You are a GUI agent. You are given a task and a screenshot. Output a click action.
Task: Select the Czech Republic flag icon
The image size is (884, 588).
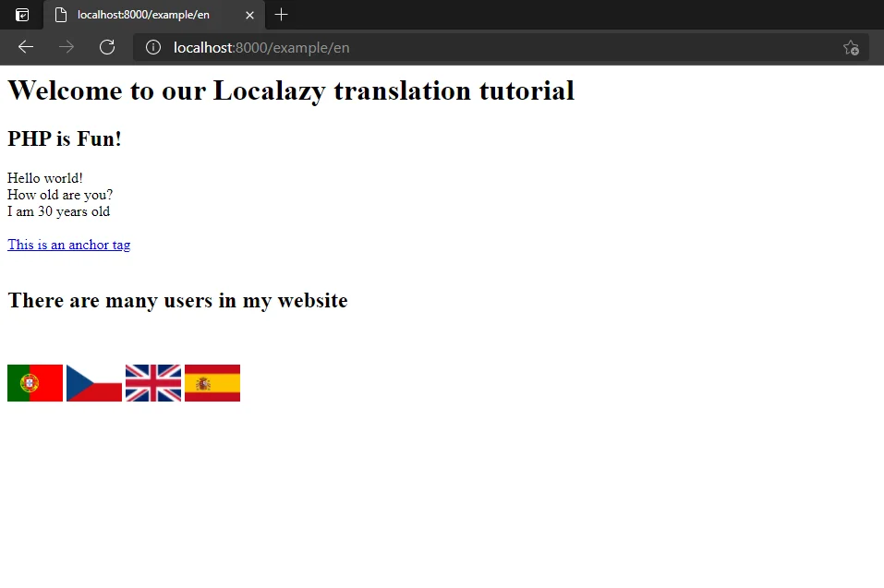93,382
